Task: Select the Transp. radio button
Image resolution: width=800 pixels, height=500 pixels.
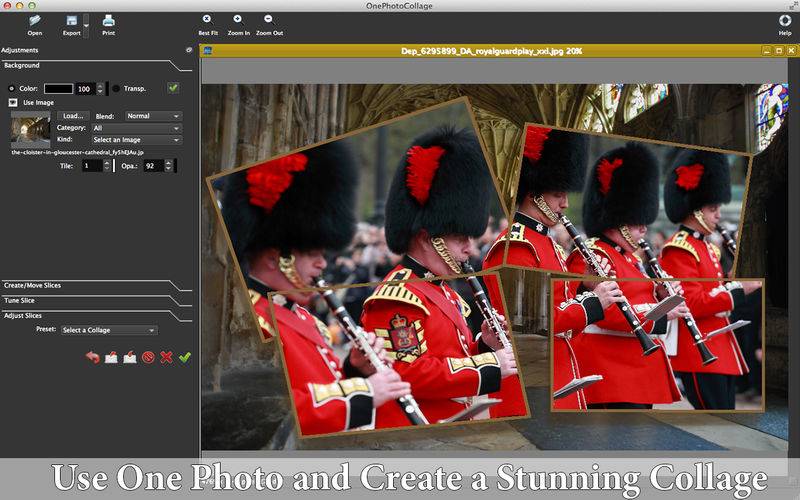Action: pos(116,89)
